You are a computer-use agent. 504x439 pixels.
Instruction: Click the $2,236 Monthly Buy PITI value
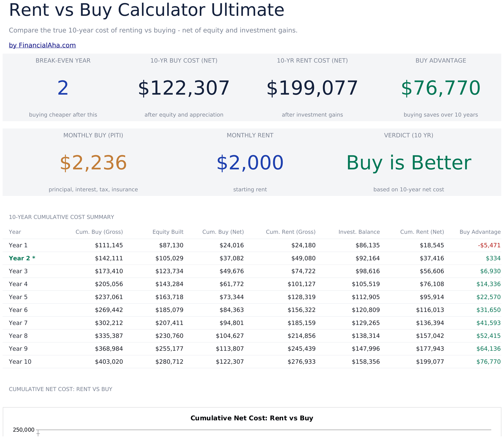coord(93,163)
